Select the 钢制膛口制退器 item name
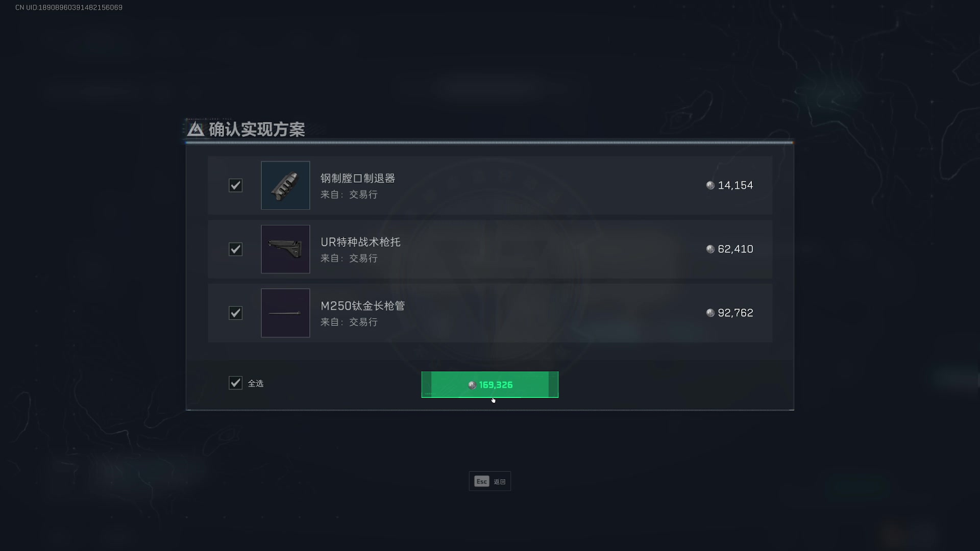980x551 pixels. 358,178
